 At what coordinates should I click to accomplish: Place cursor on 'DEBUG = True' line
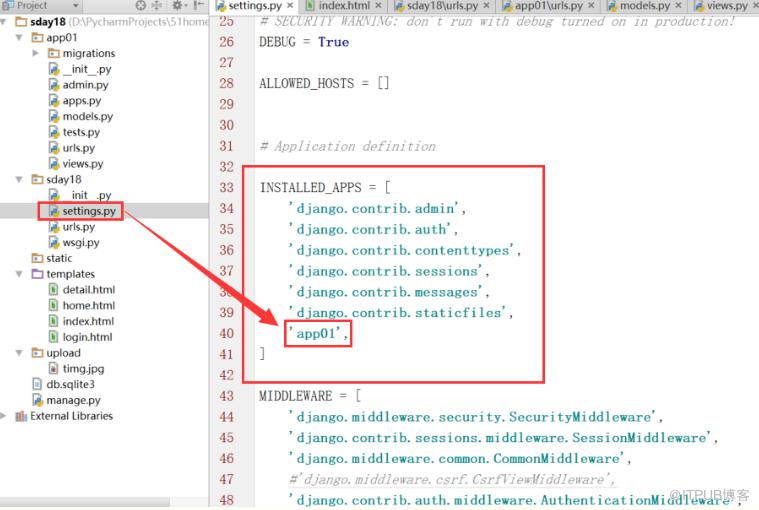pyautogui.click(x=304, y=42)
